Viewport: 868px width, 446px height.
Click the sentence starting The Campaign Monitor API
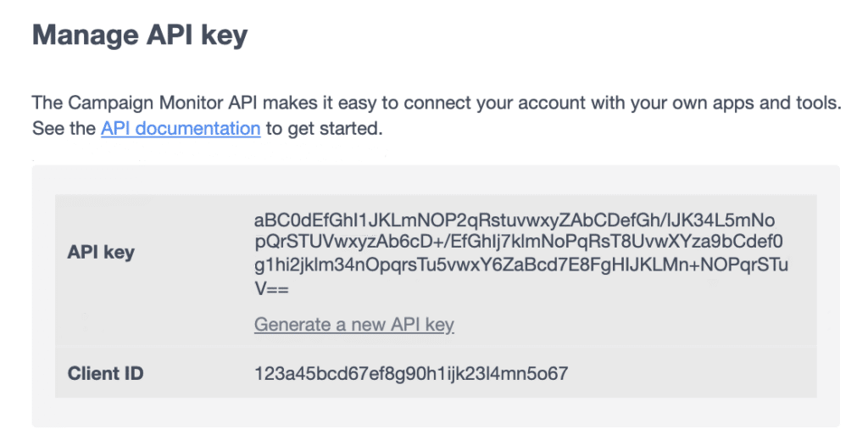pyautogui.click(x=436, y=104)
